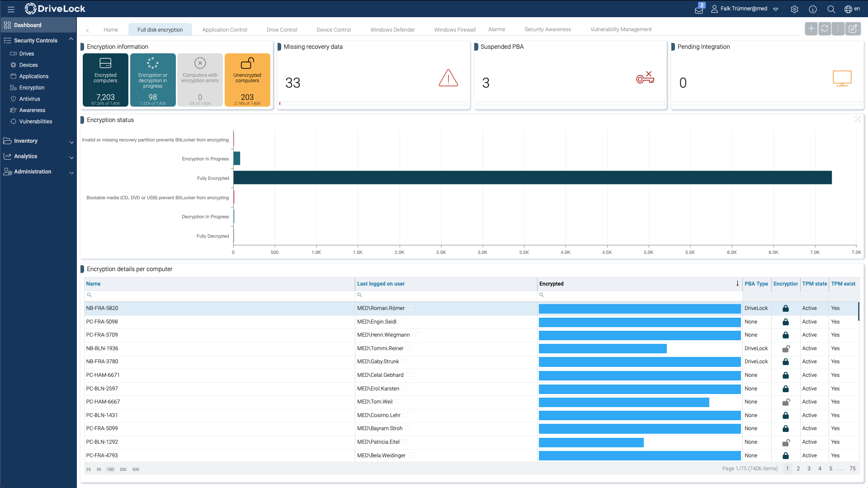Switch to the Windows Defender tab
The width and height of the screenshot is (868, 488).
(x=392, y=29)
